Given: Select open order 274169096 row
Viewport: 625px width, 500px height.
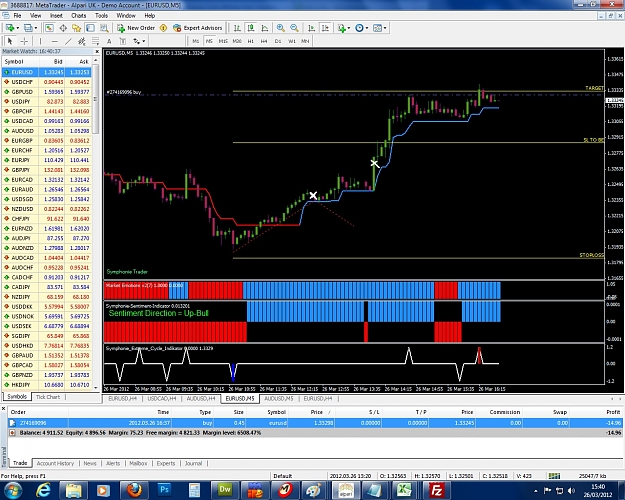Looking at the screenshot, I should 315,423.
